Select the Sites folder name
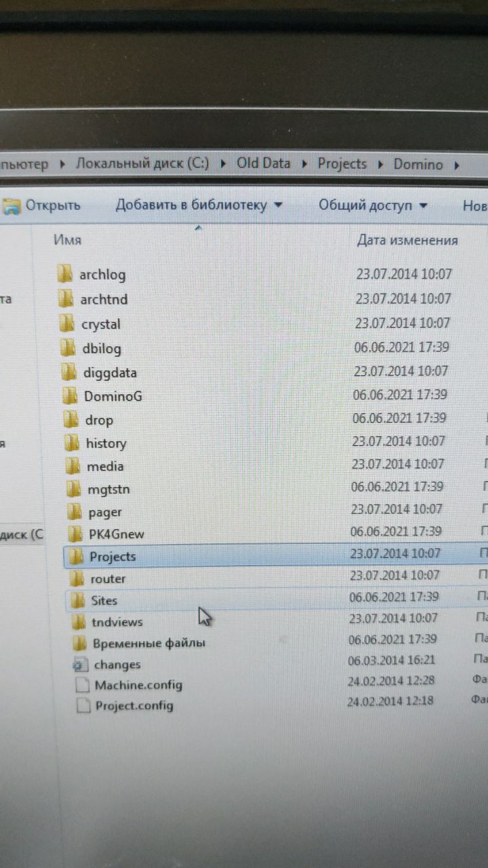The height and width of the screenshot is (868, 488). 104,600
